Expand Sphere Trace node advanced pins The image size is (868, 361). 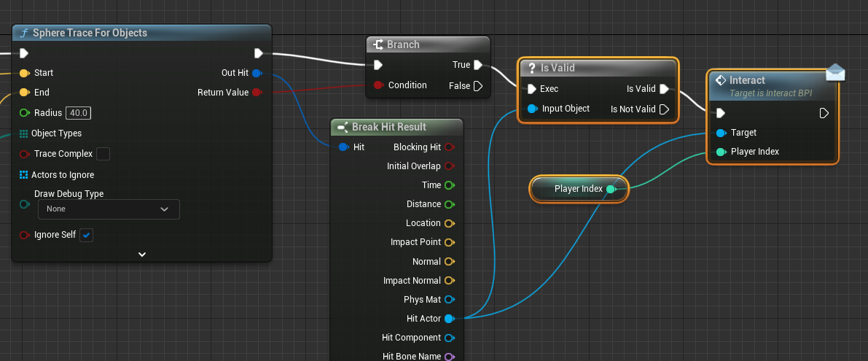click(x=142, y=255)
